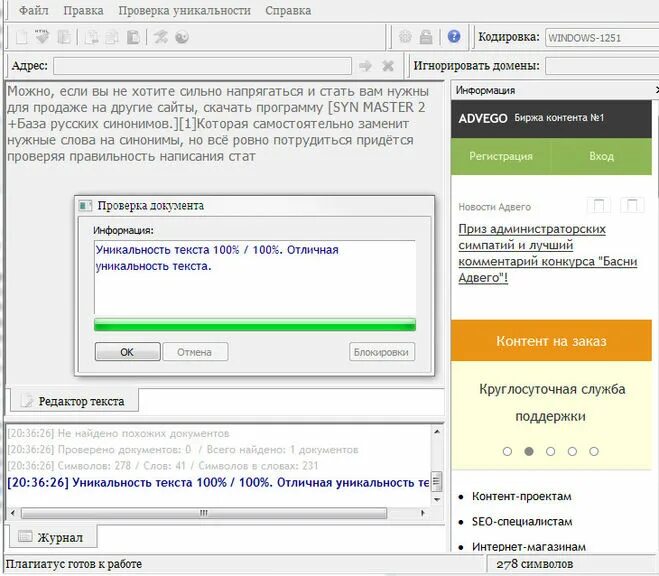
Task: Open the Правка menu
Action: click(x=83, y=11)
